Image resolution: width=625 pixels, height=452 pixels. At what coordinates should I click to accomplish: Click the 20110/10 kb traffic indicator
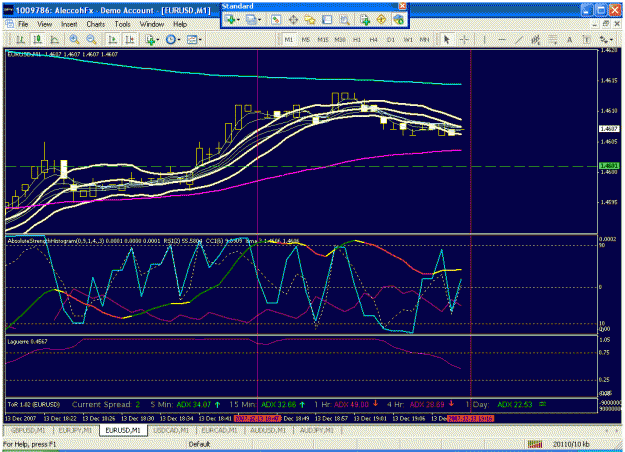(x=571, y=444)
